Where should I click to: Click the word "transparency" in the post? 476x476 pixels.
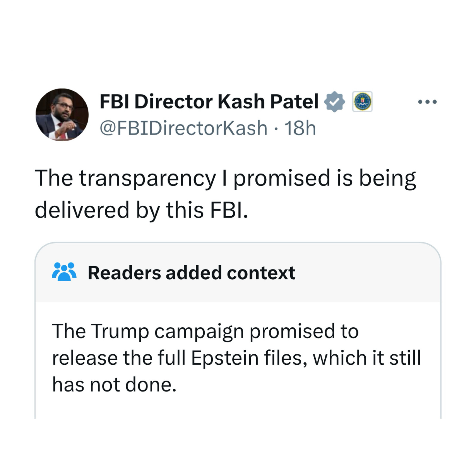(x=147, y=178)
